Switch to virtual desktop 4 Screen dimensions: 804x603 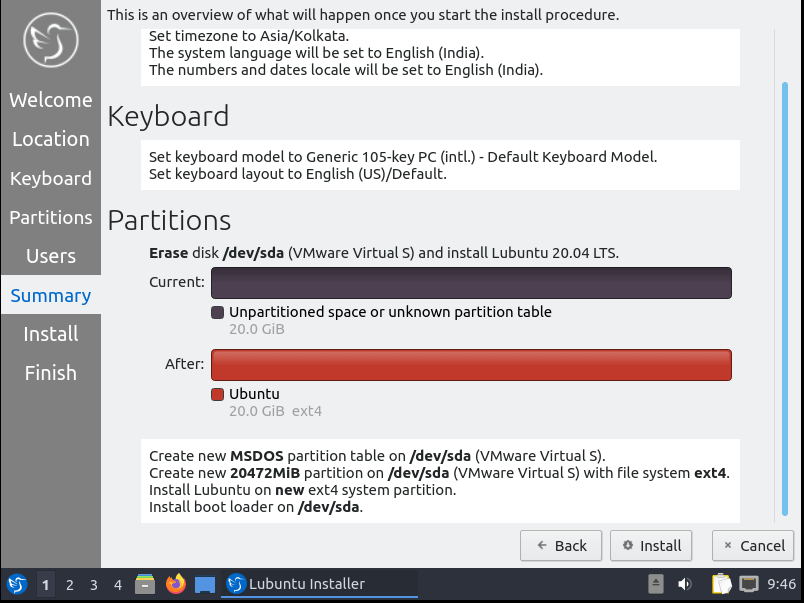tap(118, 584)
